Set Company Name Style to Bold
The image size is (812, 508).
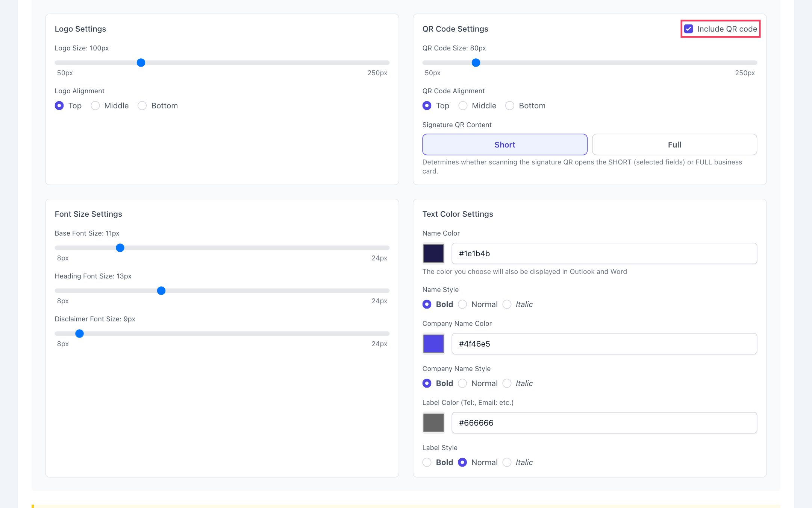tap(427, 383)
